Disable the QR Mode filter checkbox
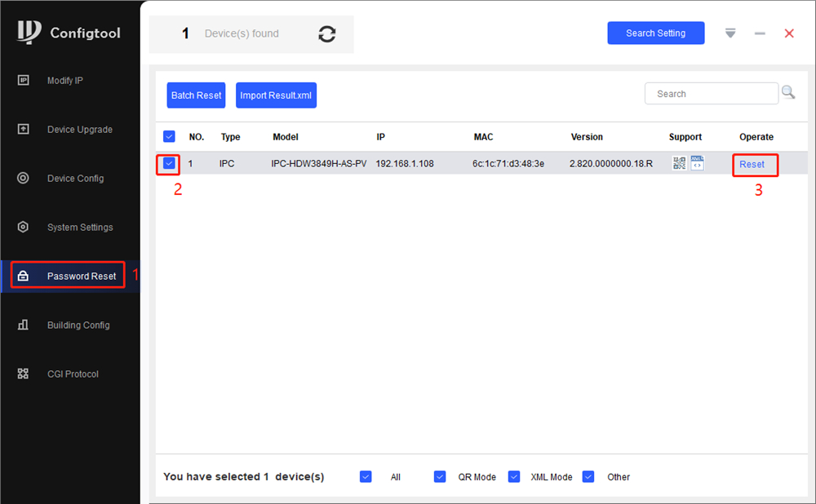Image resolution: width=816 pixels, height=504 pixels. point(440,476)
